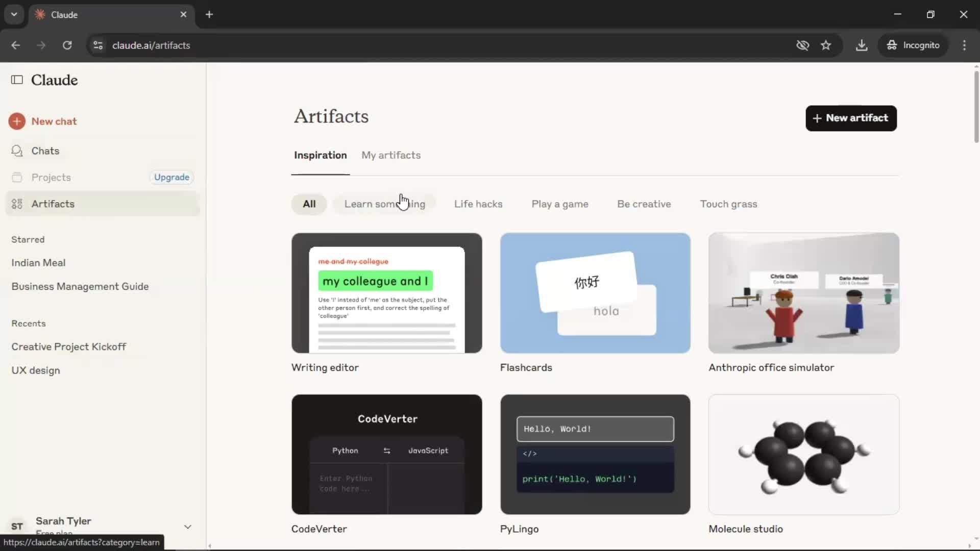The height and width of the screenshot is (551, 980).
Task: Select Artifacts in the sidebar
Action: coord(102,204)
